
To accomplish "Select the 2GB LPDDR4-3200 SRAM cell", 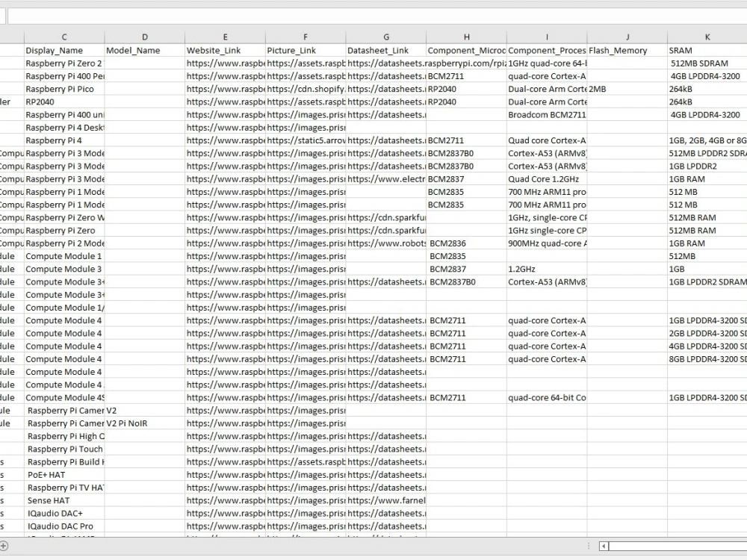I will pos(707,333).
